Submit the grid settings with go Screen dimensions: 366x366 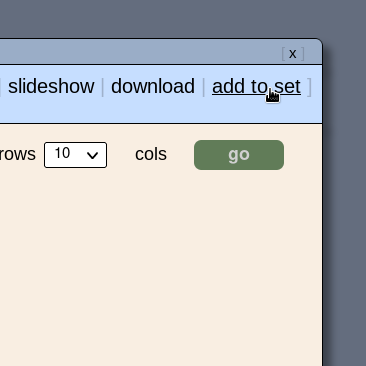[239, 155]
